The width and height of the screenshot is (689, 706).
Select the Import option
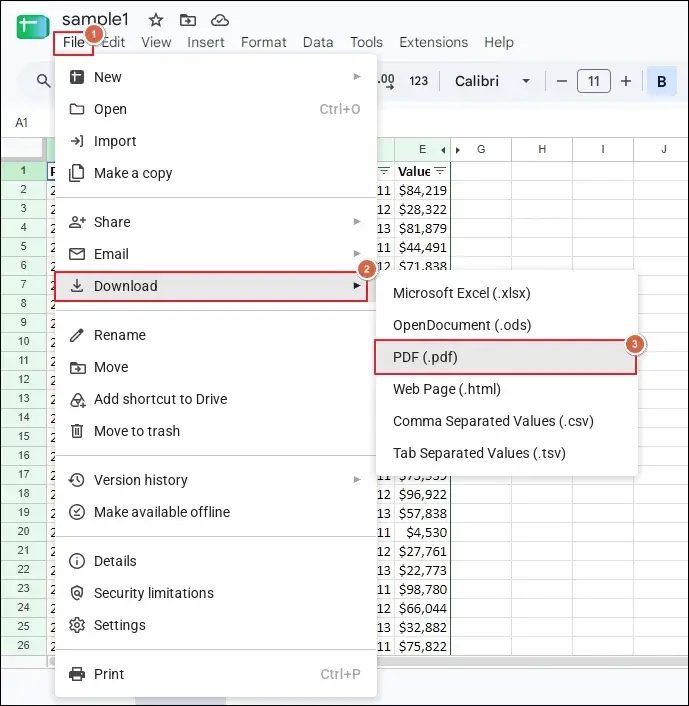216,141
